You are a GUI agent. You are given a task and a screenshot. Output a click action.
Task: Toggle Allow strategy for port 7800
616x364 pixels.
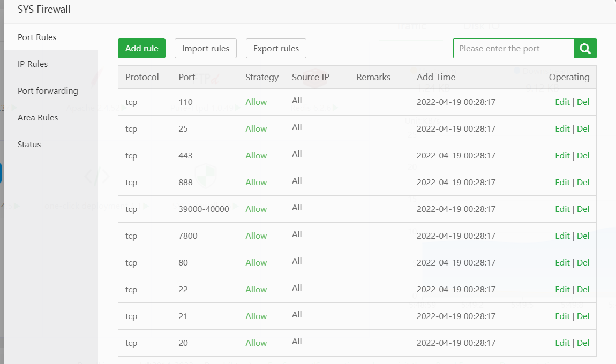tap(256, 236)
